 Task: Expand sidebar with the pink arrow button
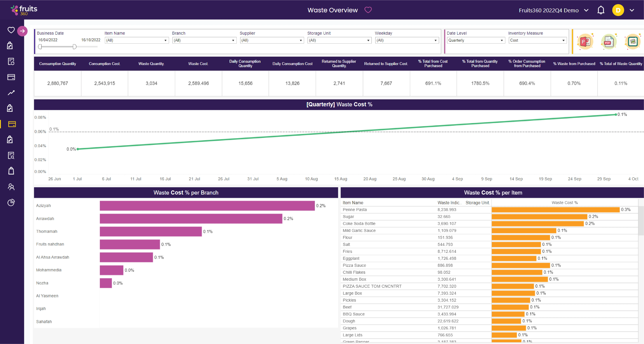(22, 31)
